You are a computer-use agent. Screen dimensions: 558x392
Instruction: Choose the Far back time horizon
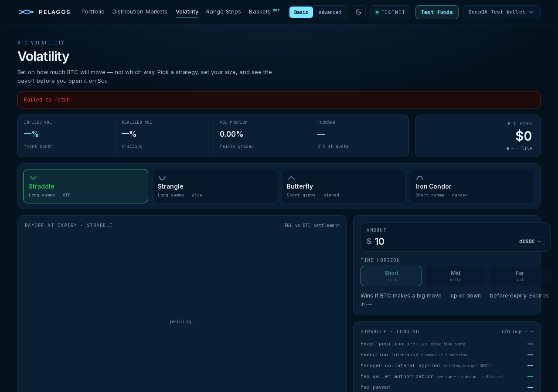520,276
